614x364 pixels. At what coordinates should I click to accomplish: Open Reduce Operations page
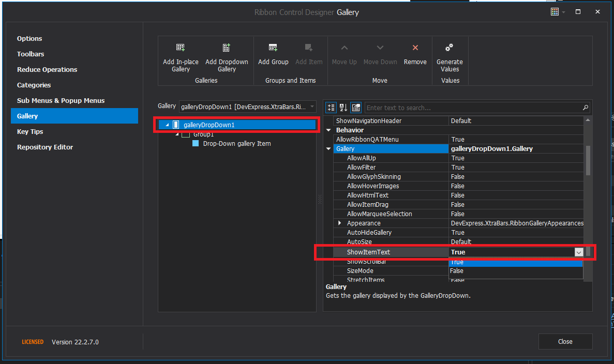pyautogui.click(x=47, y=70)
